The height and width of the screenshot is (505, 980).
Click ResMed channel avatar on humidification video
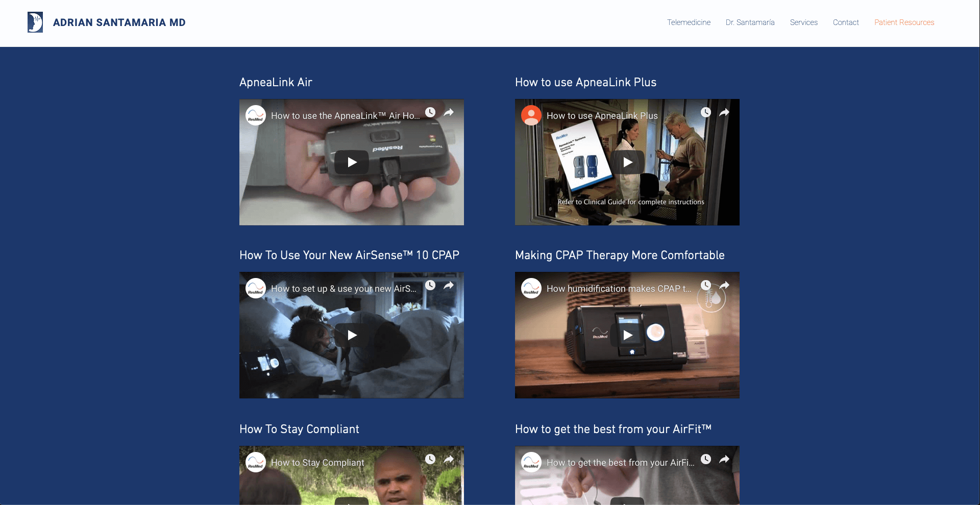click(x=531, y=289)
